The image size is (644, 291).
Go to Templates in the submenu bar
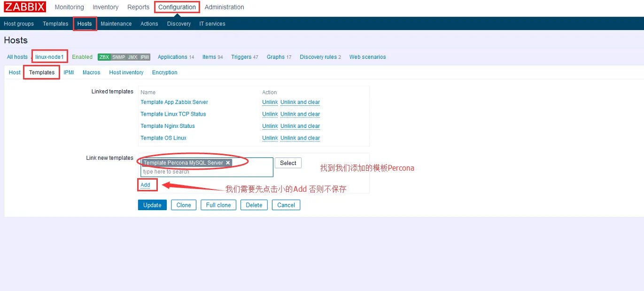click(x=55, y=24)
